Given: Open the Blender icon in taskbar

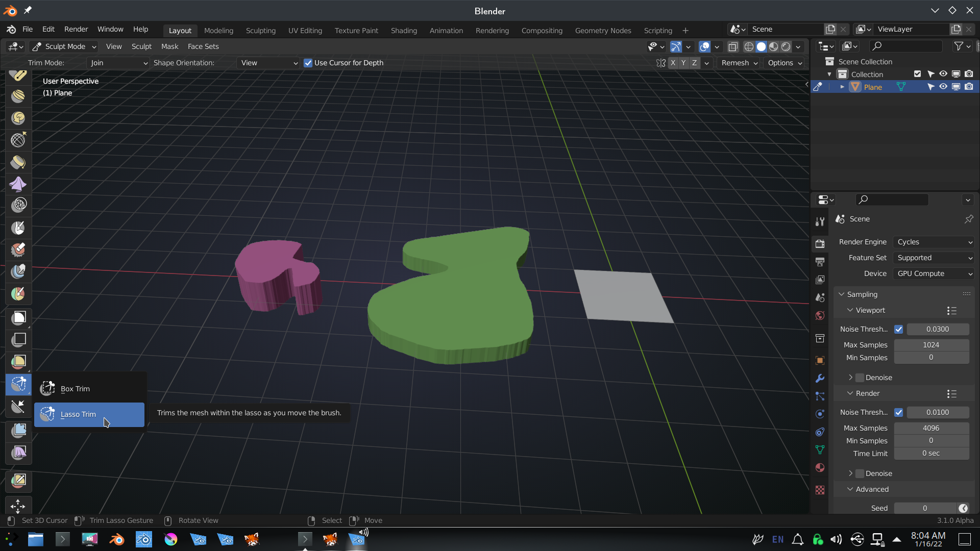Looking at the screenshot, I should pyautogui.click(x=117, y=539).
